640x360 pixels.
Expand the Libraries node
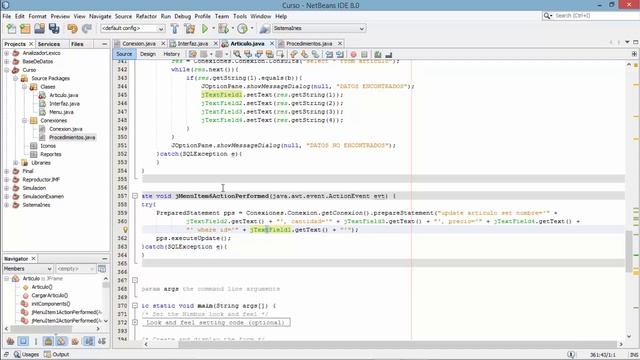pos(16,163)
